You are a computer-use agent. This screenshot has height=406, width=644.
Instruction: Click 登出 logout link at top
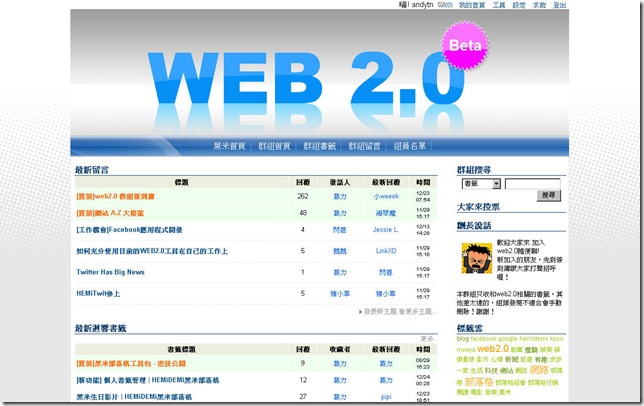point(559,5)
